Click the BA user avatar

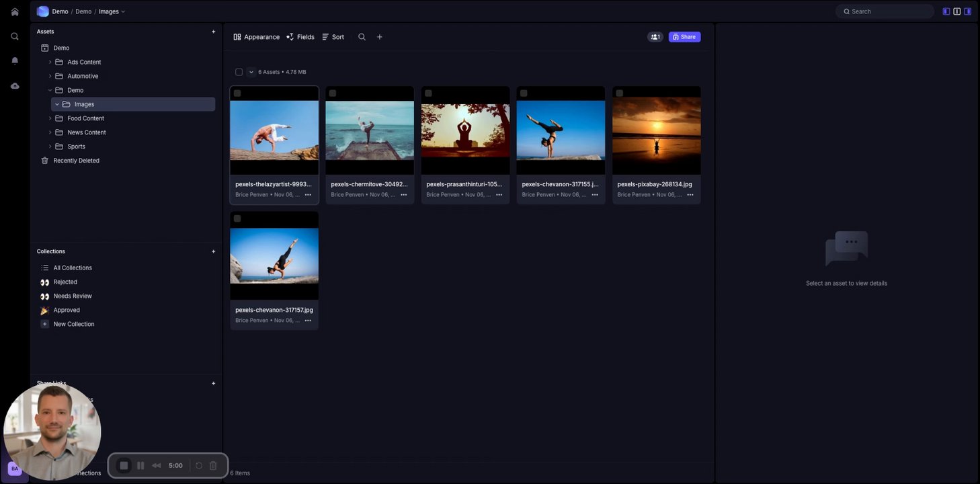click(15, 469)
